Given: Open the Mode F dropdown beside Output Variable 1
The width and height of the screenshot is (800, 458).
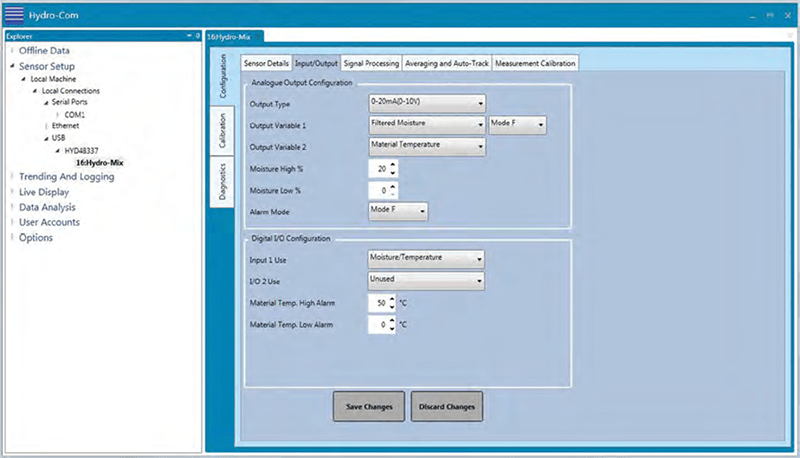Looking at the screenshot, I should click(517, 124).
